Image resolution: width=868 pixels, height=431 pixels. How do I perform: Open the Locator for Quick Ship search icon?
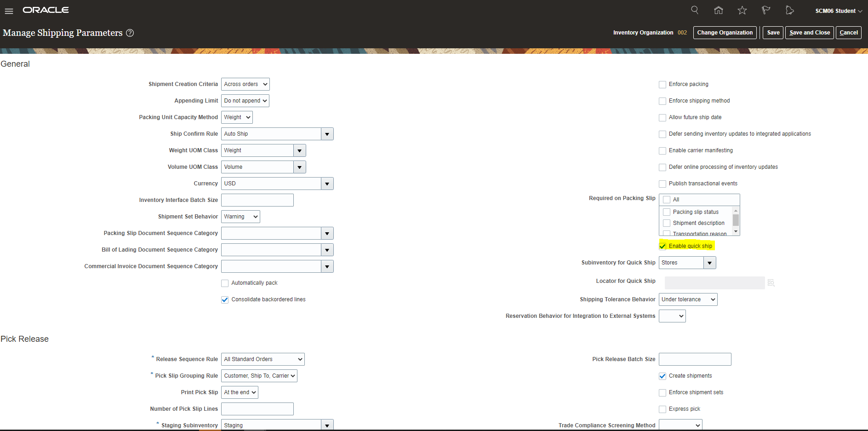tap(771, 282)
